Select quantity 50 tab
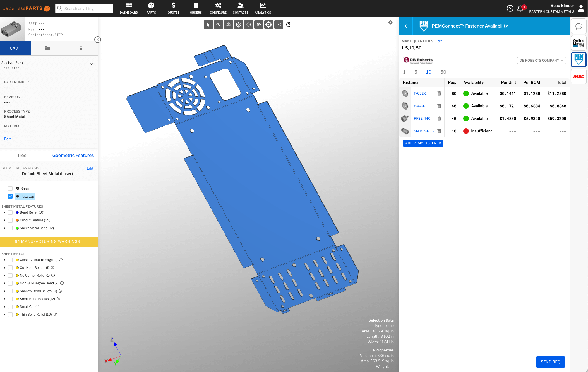 (443, 72)
